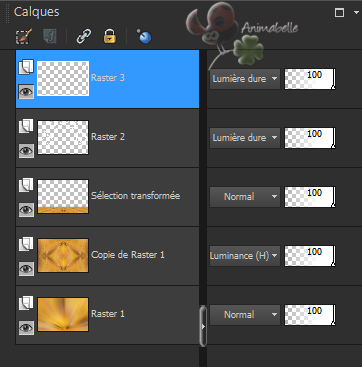The height and width of the screenshot is (367, 362).
Task: Click the Copie de Raster 1 thumbnail
Action: tap(63, 255)
